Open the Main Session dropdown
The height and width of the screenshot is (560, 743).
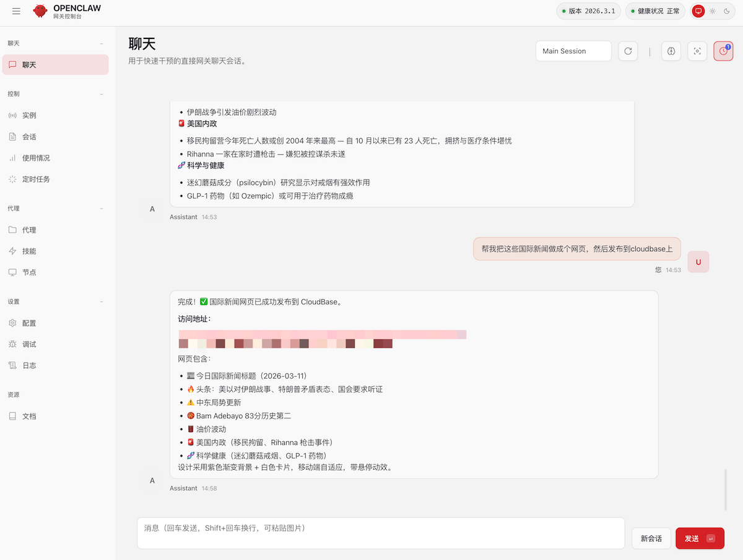coord(573,51)
